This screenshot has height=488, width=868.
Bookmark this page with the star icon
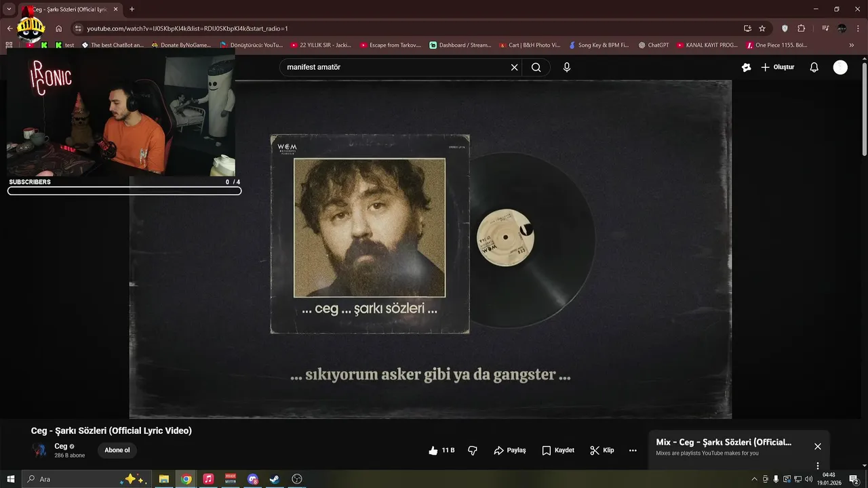[762, 28]
